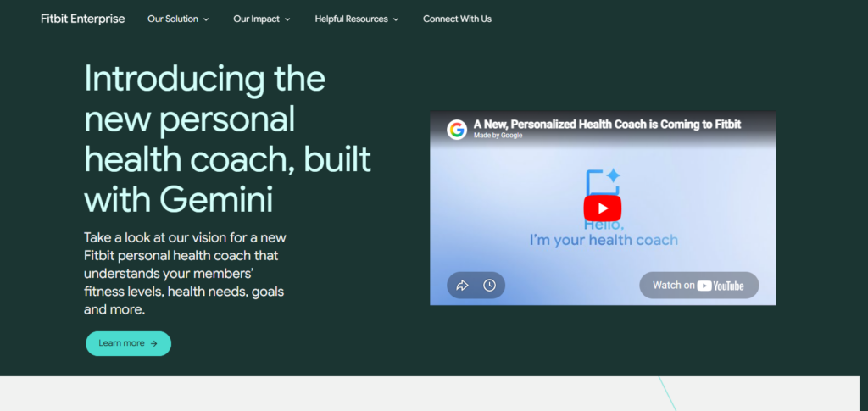Viewport: 868px width, 411px height.
Task: Click the blue sparkle chat icon in video
Action: [604, 182]
